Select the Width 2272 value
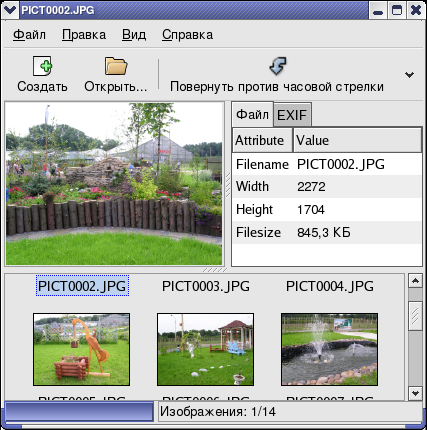The width and height of the screenshot is (427, 430). tap(311, 187)
